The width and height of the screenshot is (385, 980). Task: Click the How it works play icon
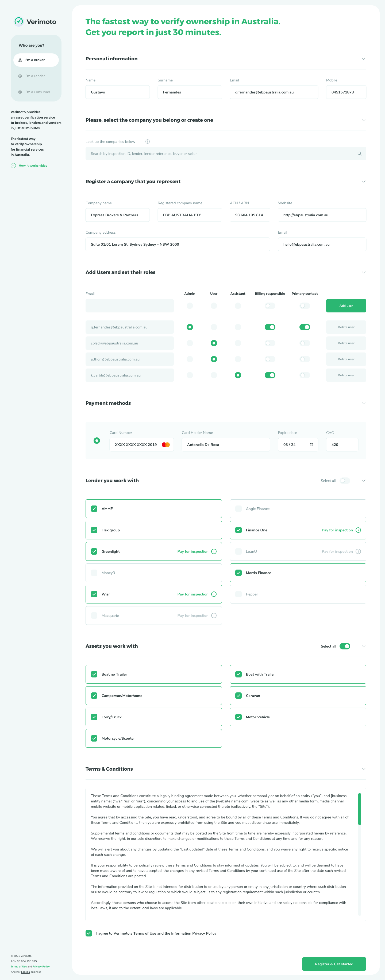pyautogui.click(x=13, y=166)
